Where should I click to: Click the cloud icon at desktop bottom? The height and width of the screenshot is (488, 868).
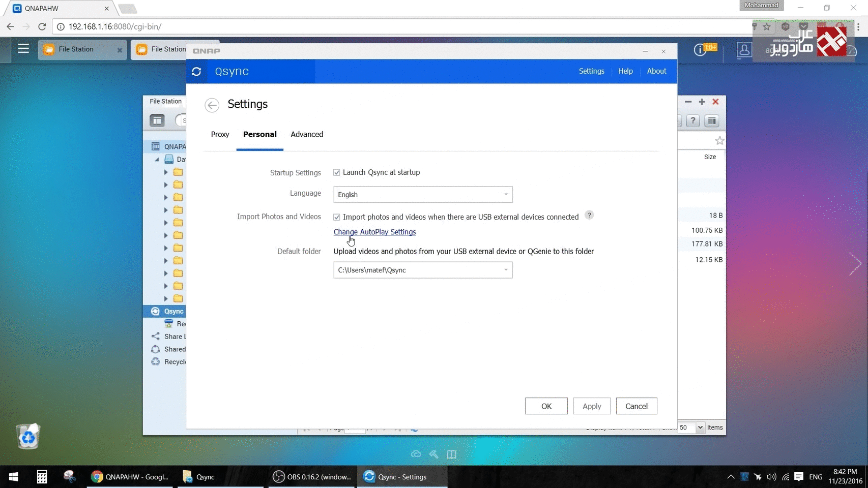click(416, 454)
